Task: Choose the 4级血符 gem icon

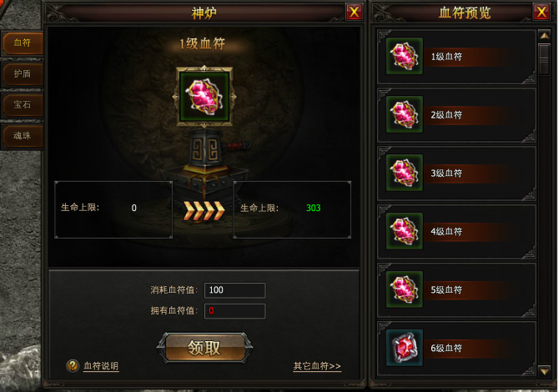Action: pos(405,231)
